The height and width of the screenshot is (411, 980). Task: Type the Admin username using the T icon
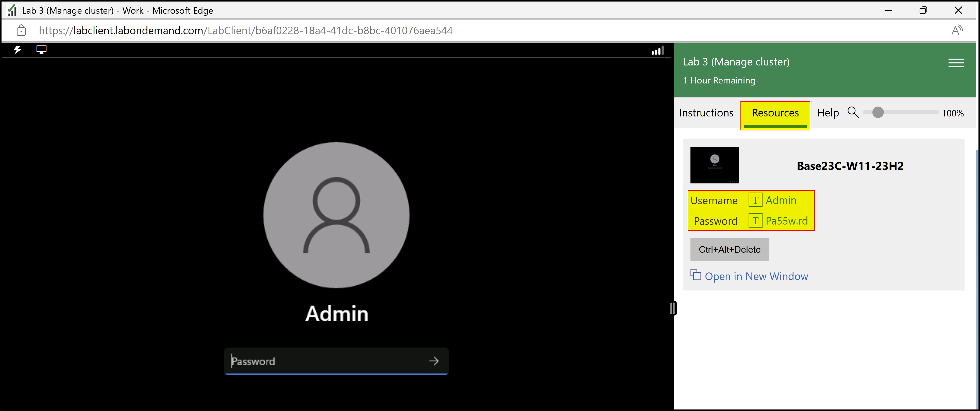tap(755, 200)
